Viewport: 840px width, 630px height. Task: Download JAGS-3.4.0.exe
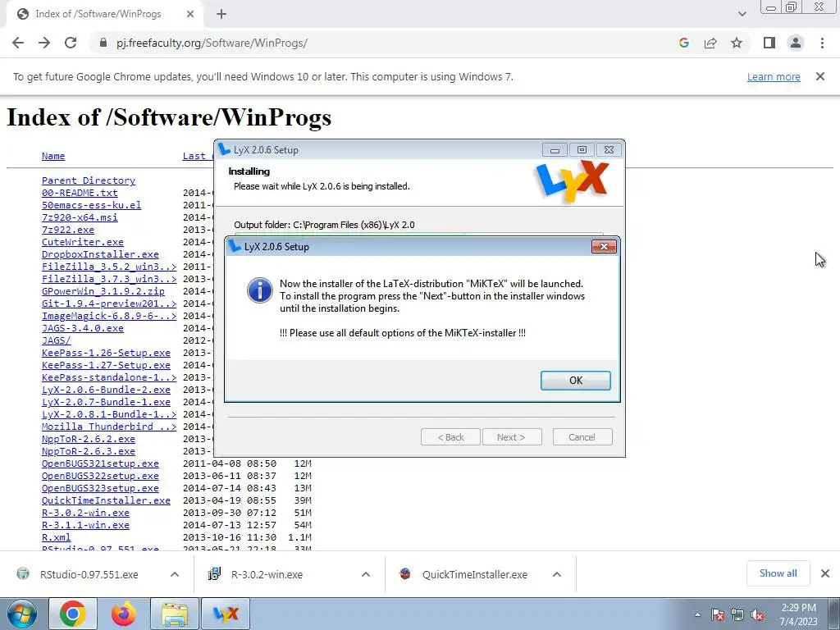(x=83, y=328)
